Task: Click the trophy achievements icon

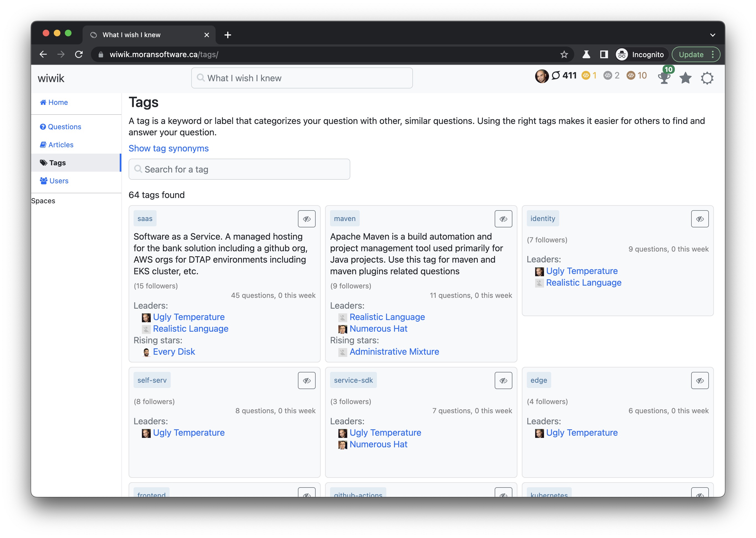Action: [x=664, y=78]
